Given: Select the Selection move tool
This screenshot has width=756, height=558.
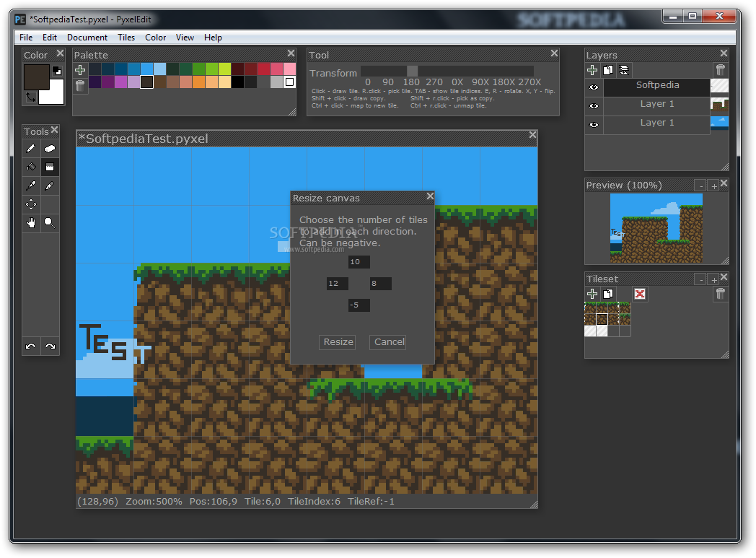Looking at the screenshot, I should pyautogui.click(x=31, y=204).
